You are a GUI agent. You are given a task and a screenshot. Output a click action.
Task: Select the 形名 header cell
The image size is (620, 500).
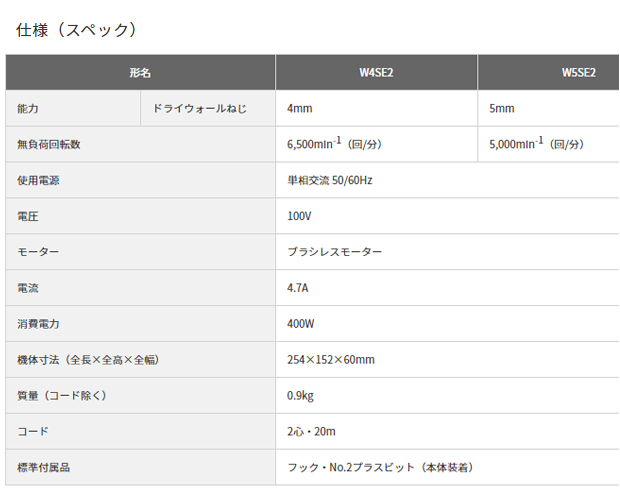pyautogui.click(x=140, y=73)
